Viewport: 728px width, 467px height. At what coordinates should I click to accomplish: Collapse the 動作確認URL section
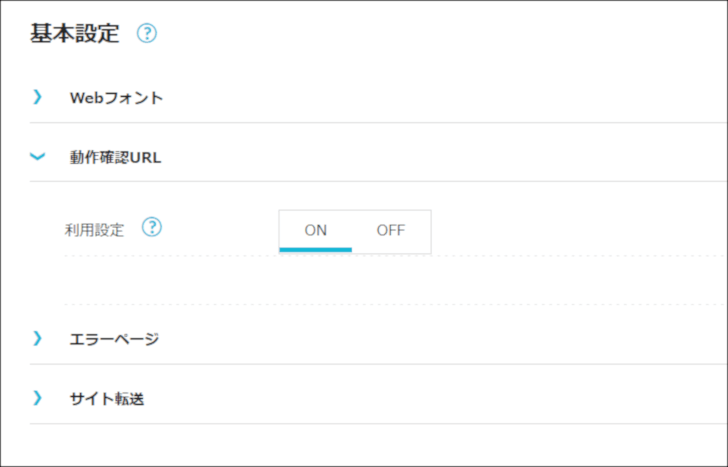[x=378, y=157]
